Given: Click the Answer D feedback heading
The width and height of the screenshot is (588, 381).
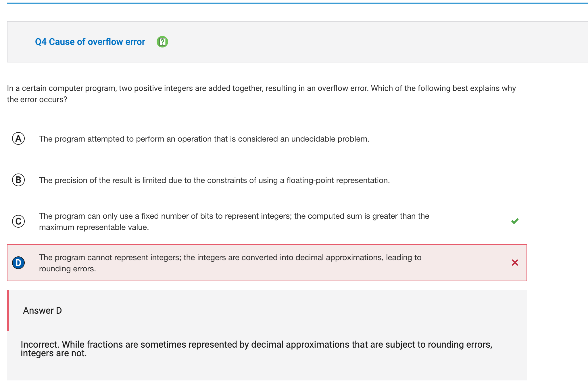Looking at the screenshot, I should pyautogui.click(x=42, y=310).
